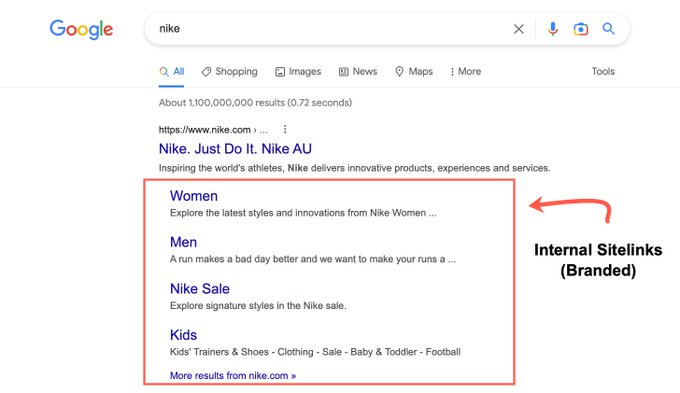Click the "Kids' Trainers & Shoes" description text

point(315,352)
